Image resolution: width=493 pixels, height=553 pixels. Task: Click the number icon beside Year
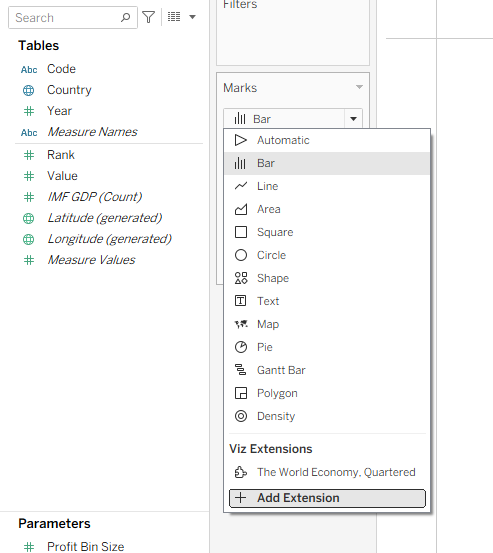(x=29, y=111)
